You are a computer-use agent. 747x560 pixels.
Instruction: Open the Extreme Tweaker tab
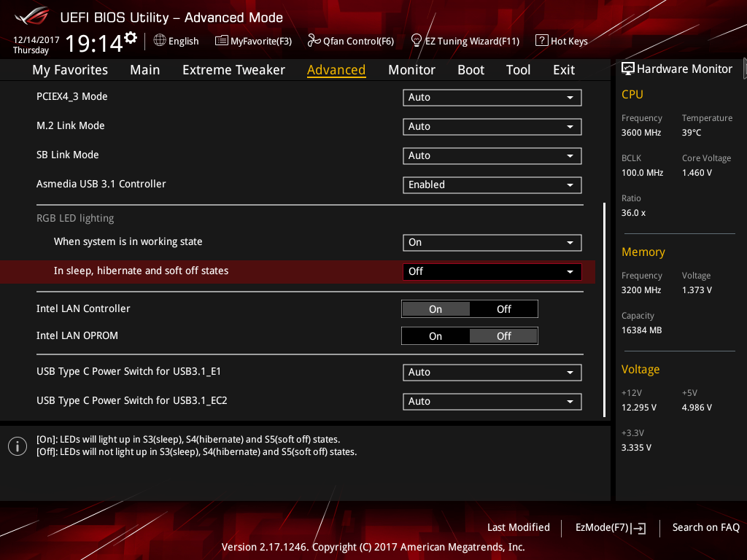pyautogui.click(x=233, y=70)
